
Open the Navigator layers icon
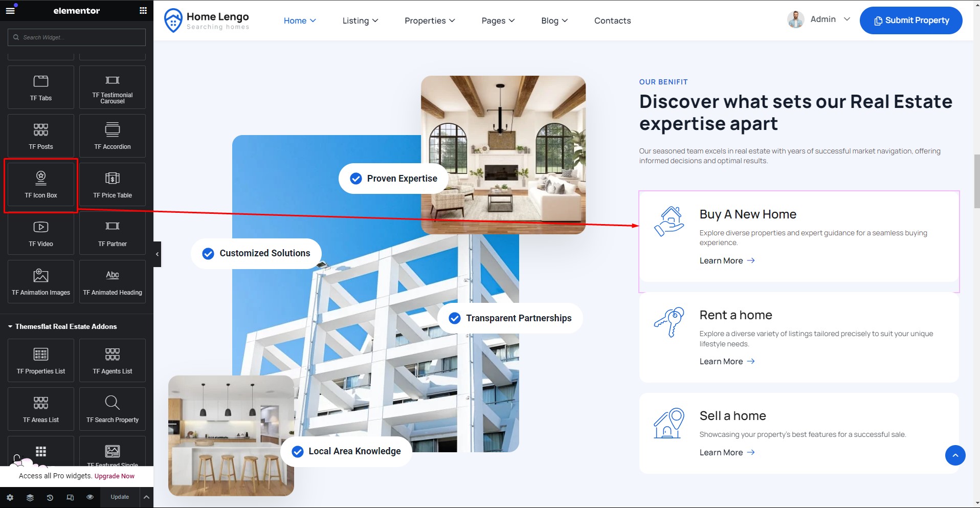(x=30, y=497)
